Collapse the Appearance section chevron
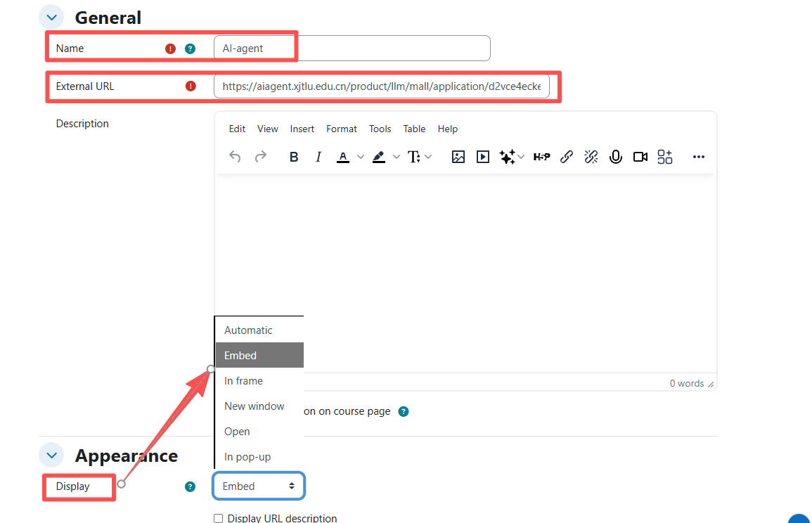 click(51, 456)
